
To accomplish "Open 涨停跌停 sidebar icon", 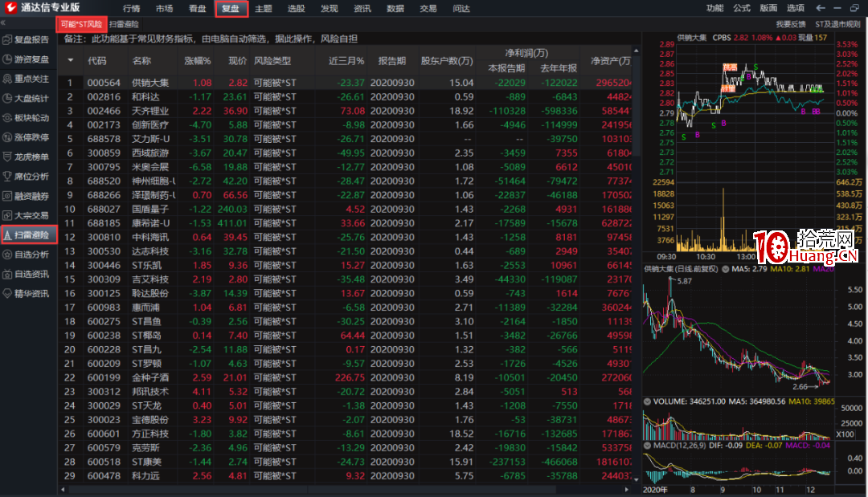I will pyautogui.click(x=7, y=137).
